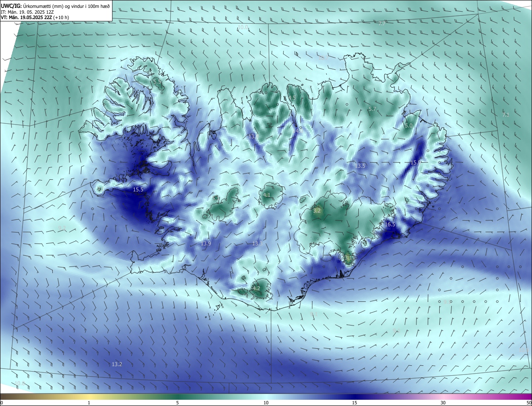Click the 4.1 value on the glacier
The height and width of the screenshot is (406, 532).
(x=267, y=195)
